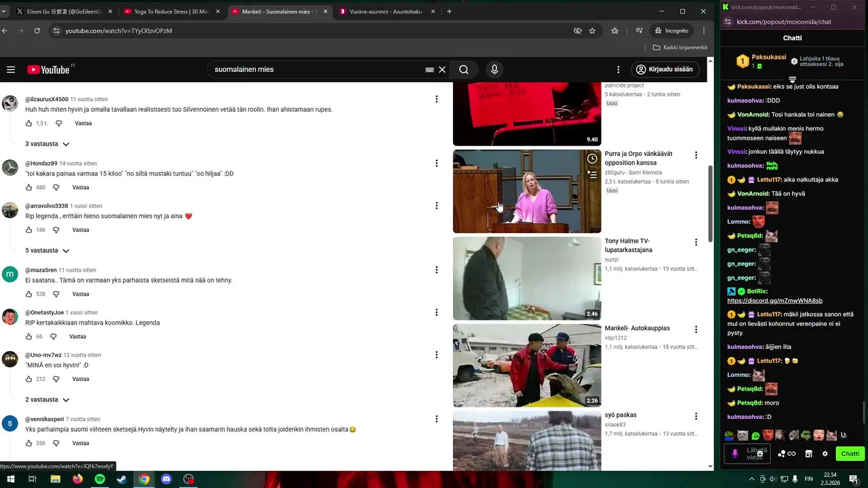Image resolution: width=868 pixels, height=488 pixels.
Task: Open Discord from the taskbar
Action: [x=166, y=479]
